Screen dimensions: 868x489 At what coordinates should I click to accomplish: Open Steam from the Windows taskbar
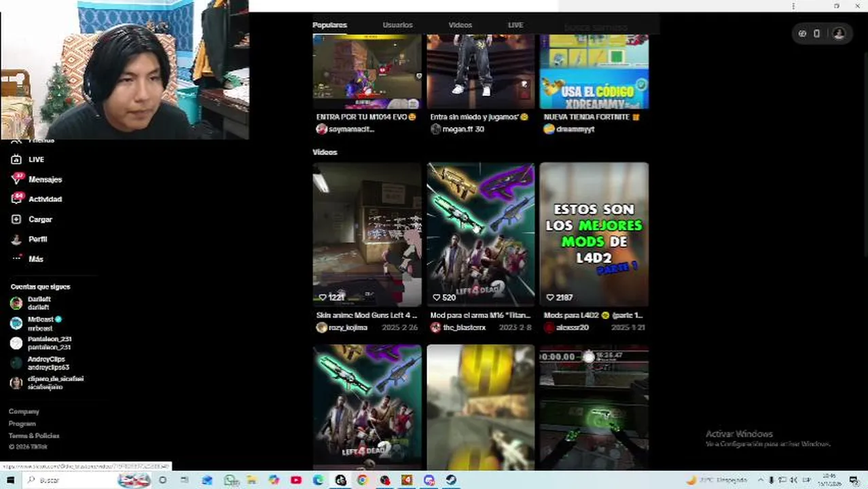coord(451,480)
